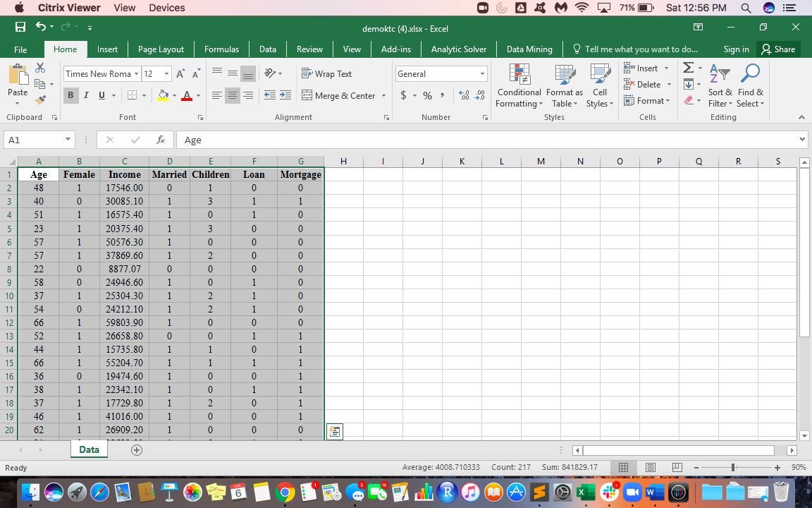Click the red Font Color button

187,95
